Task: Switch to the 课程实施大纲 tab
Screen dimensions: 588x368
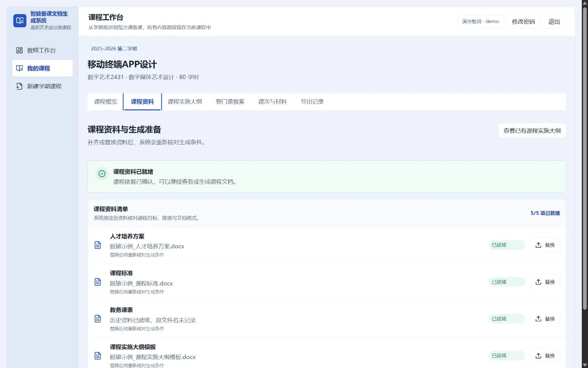Action: pyautogui.click(x=185, y=102)
